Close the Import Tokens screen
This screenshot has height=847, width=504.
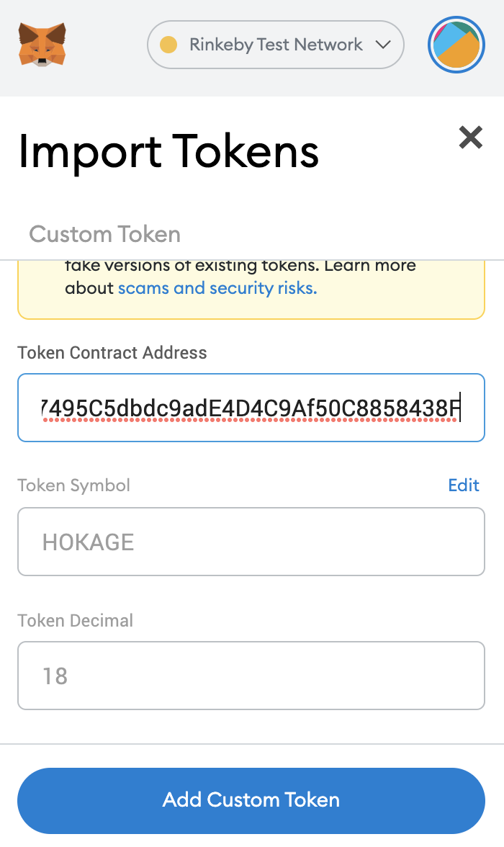[x=470, y=137]
